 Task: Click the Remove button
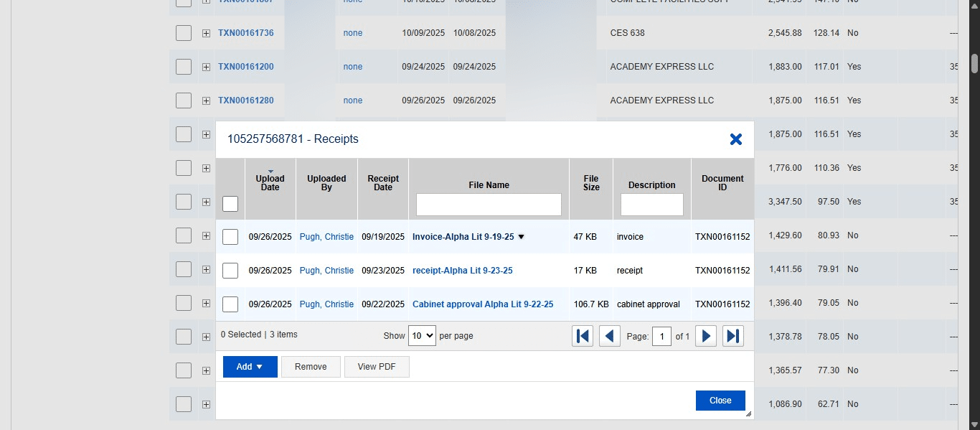click(x=311, y=366)
